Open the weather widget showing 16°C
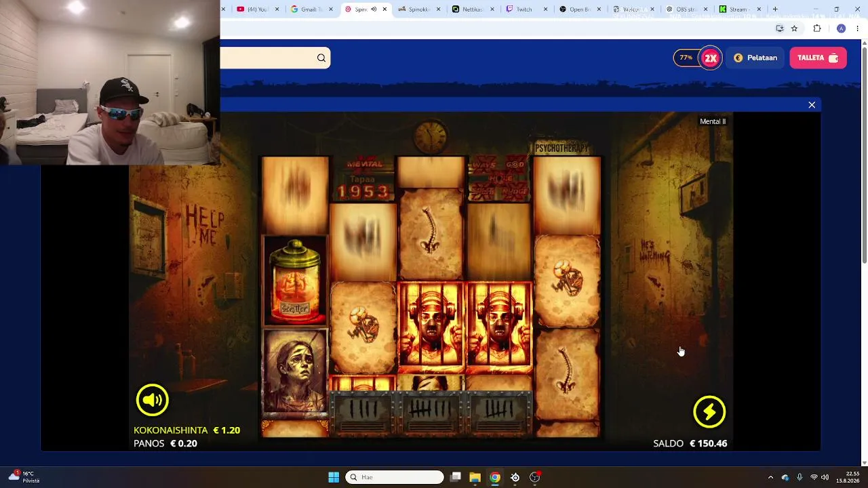 coord(24,477)
